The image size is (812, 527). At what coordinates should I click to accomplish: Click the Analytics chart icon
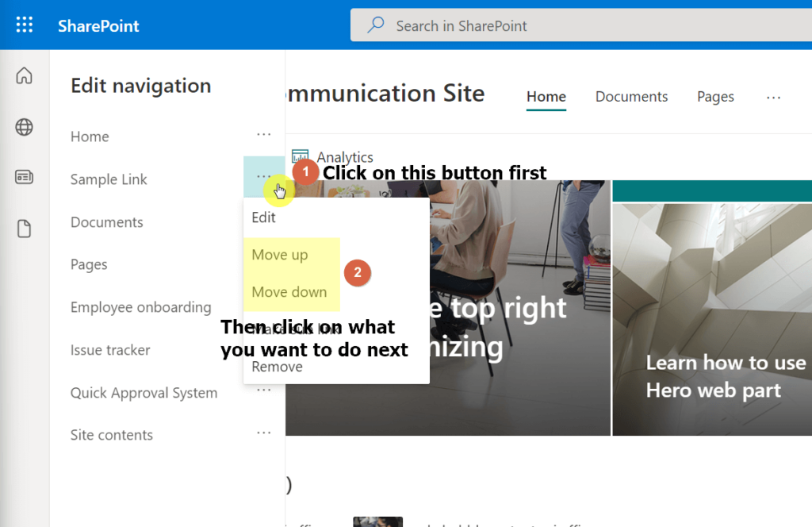(300, 156)
